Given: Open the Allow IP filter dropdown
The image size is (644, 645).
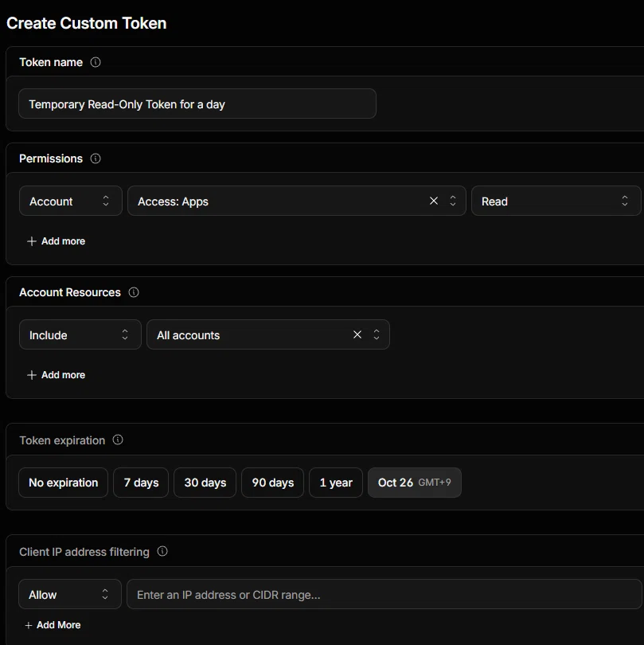Looking at the screenshot, I should [70, 594].
